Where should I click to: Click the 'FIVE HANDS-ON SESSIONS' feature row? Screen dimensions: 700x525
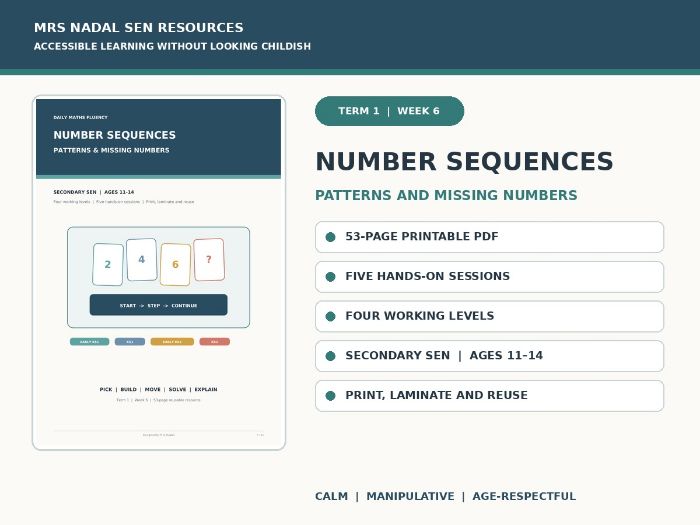click(x=489, y=276)
